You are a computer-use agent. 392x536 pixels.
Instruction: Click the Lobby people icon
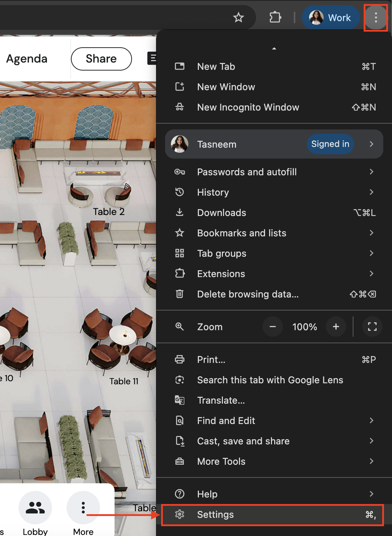(35, 508)
